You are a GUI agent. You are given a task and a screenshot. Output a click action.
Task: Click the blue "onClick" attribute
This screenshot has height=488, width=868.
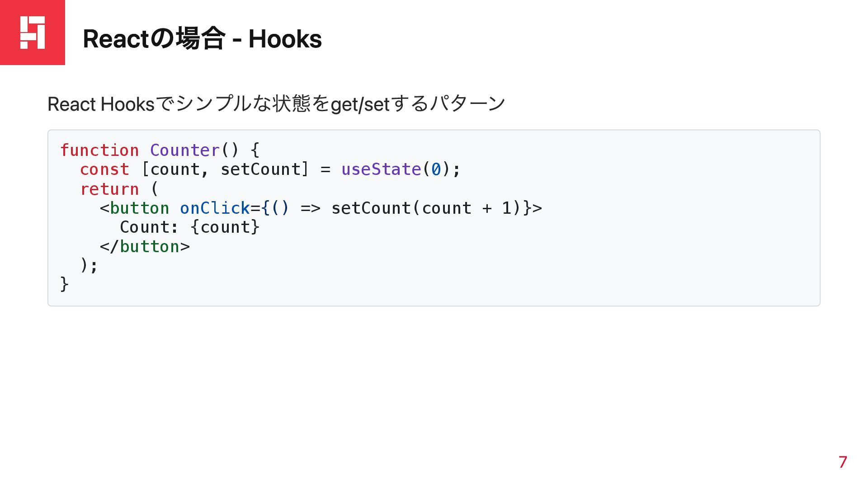coord(215,208)
